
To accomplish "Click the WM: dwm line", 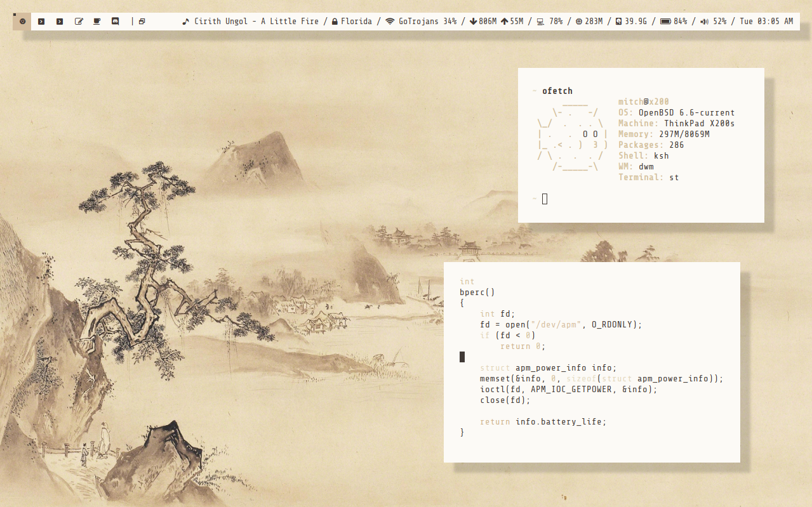I will coord(636,166).
